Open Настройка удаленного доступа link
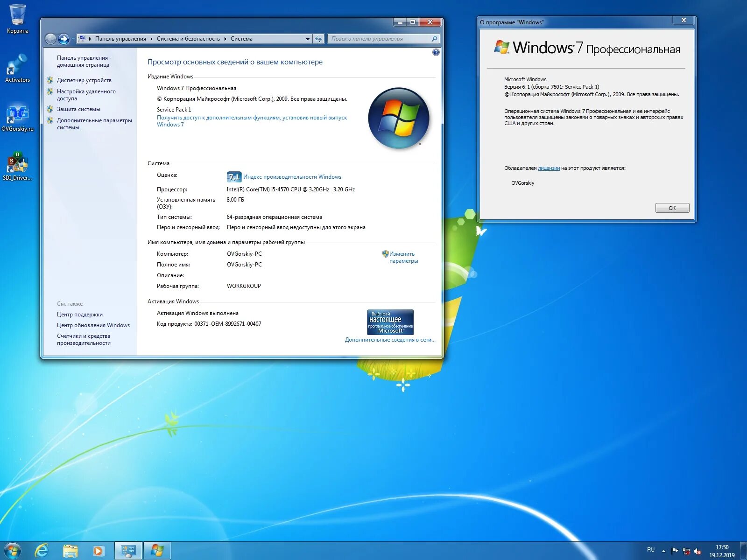 pos(86,95)
